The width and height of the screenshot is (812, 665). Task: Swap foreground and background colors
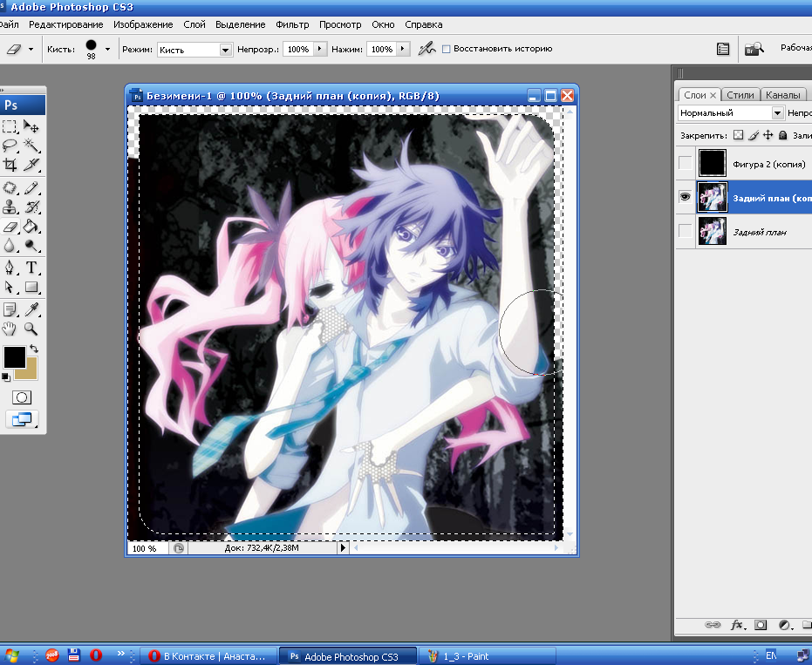click(x=34, y=349)
